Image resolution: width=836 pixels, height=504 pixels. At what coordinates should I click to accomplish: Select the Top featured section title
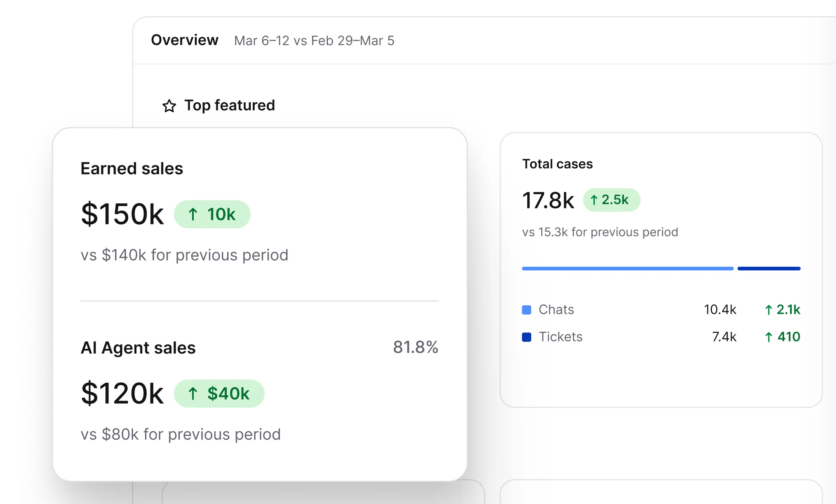(x=229, y=105)
